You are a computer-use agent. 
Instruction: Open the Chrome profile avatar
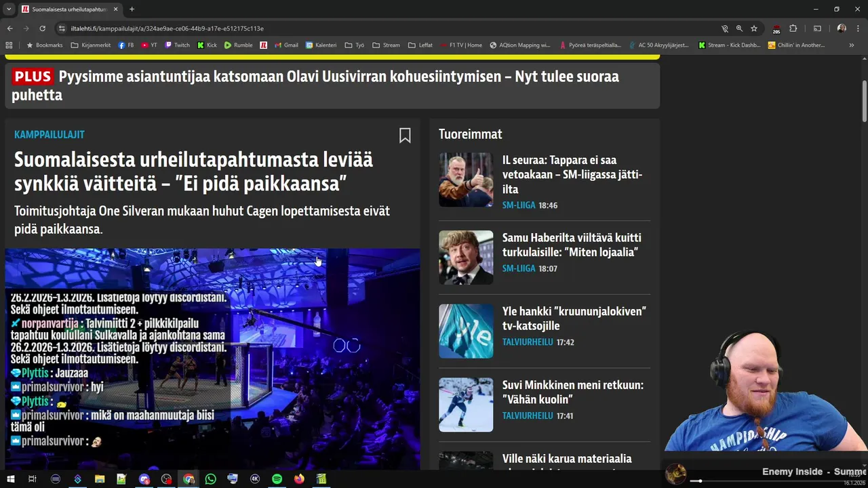(x=842, y=28)
